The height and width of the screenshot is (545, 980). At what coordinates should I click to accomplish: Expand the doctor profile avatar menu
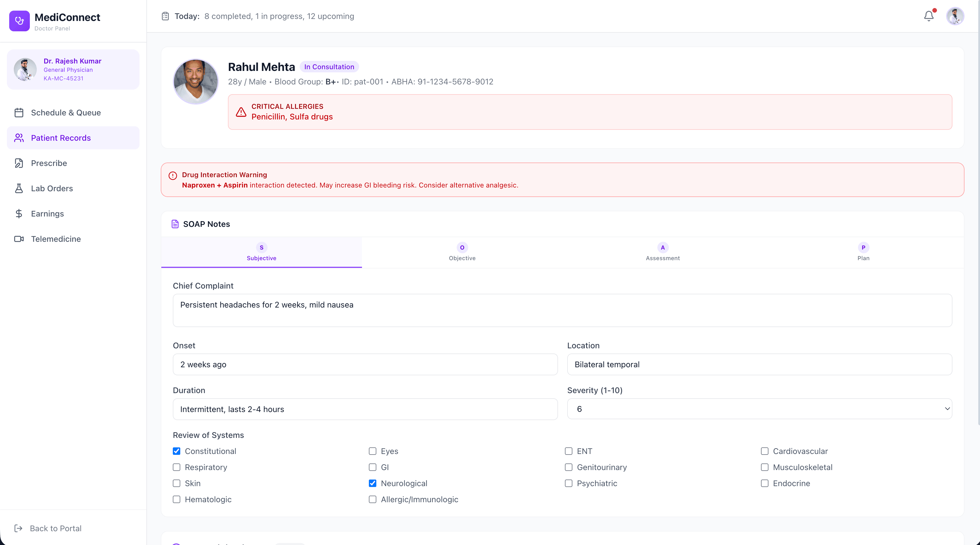tap(955, 16)
